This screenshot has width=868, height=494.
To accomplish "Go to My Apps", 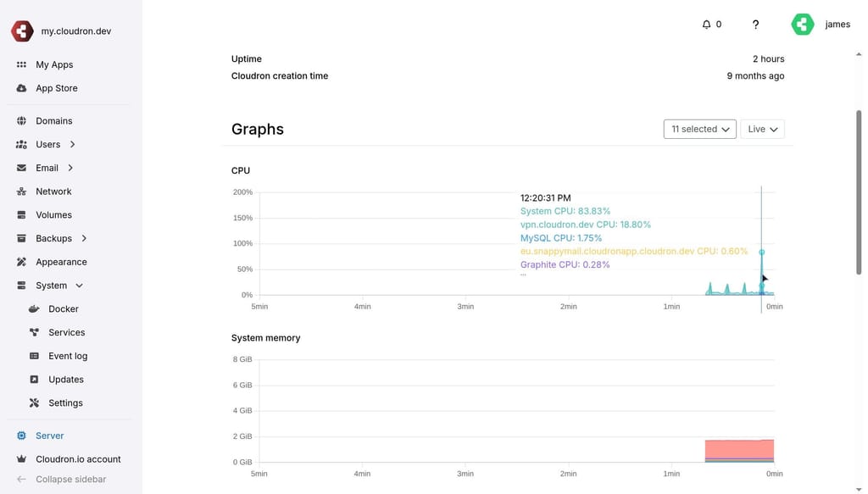I will pyautogui.click(x=54, y=64).
